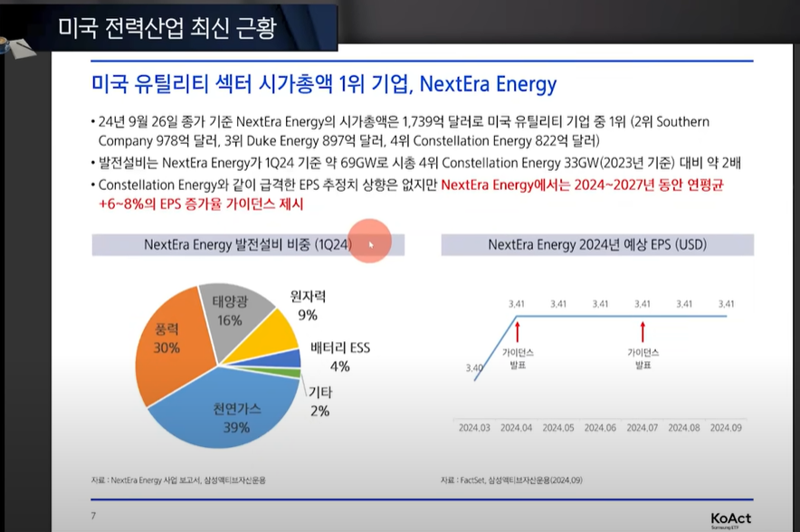Click the '기타 2%' pie label

pyautogui.click(x=319, y=402)
